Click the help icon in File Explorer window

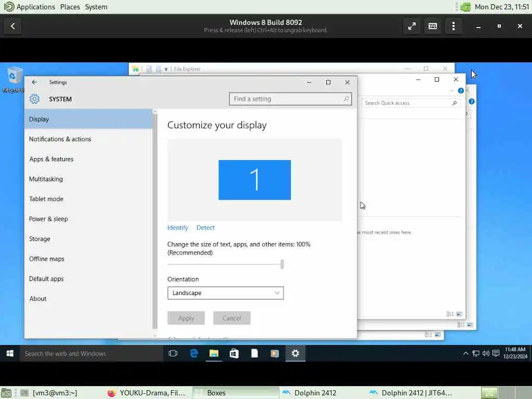tap(461, 90)
